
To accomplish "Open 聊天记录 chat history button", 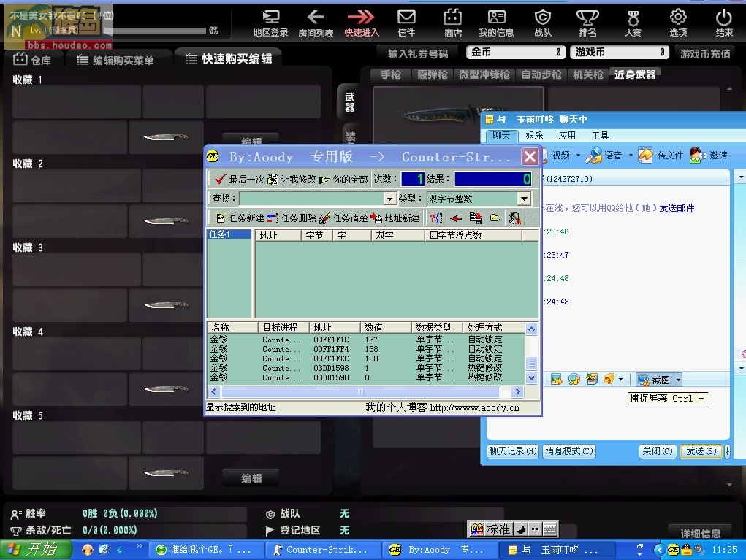I will tap(513, 451).
